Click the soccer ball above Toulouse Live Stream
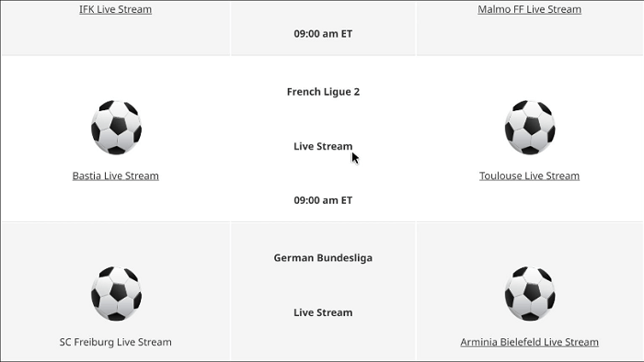 tap(530, 127)
